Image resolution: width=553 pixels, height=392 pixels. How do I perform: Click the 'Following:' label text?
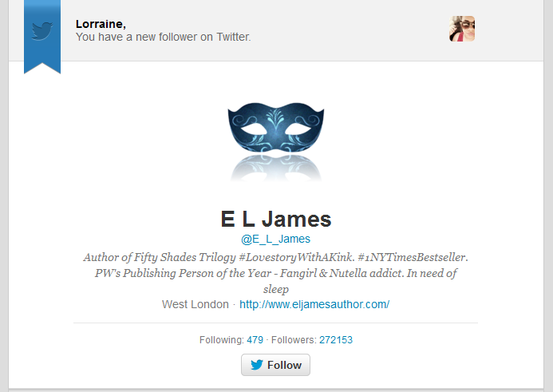[222, 340]
